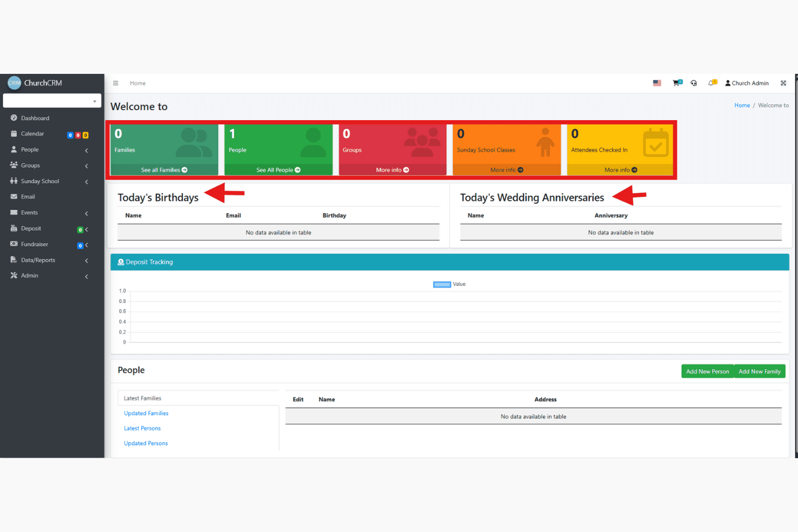Expand the Admin sidebar menu
This screenshot has width=798, height=532.
(x=52, y=275)
